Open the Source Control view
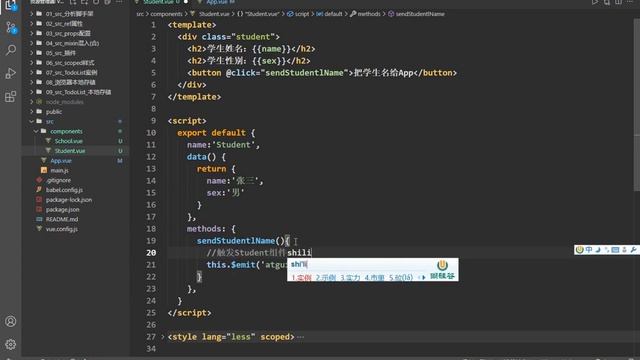The image size is (640, 360). click(x=11, y=28)
